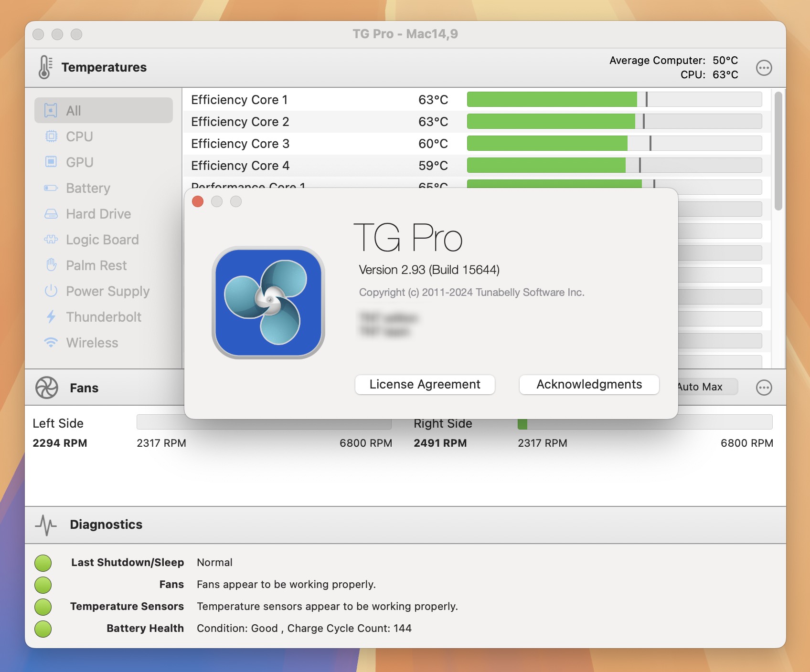Select Palm Rest category label

96,265
